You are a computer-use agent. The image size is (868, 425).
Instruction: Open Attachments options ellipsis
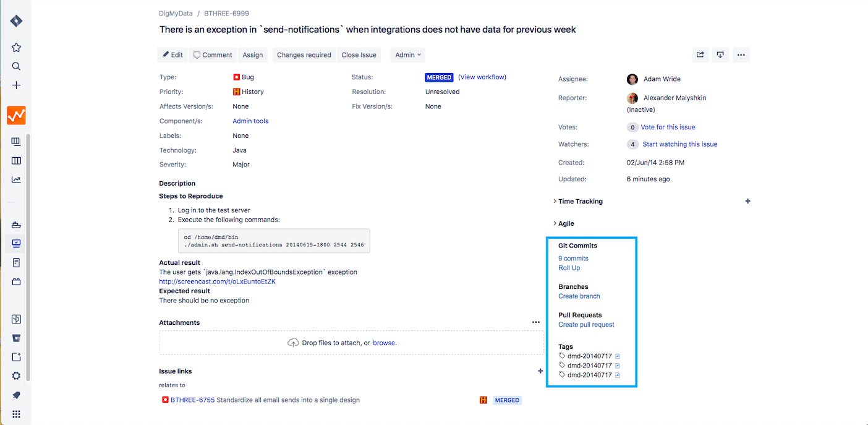pyautogui.click(x=536, y=322)
